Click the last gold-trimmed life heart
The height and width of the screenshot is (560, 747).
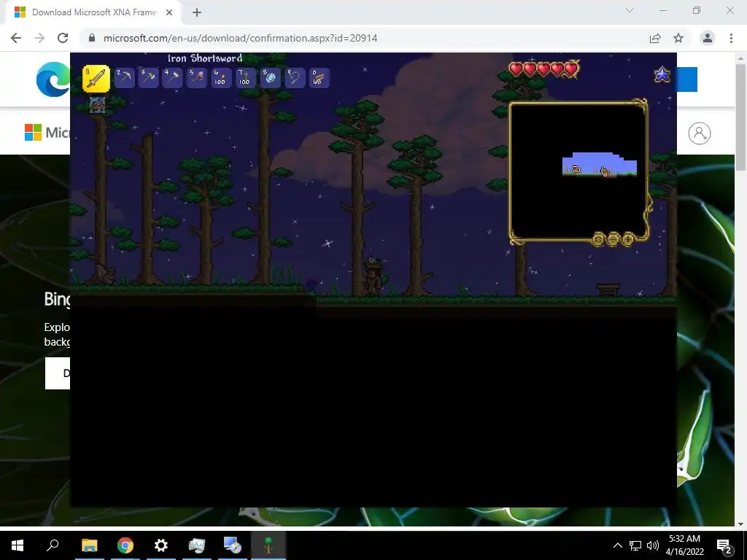(572, 69)
